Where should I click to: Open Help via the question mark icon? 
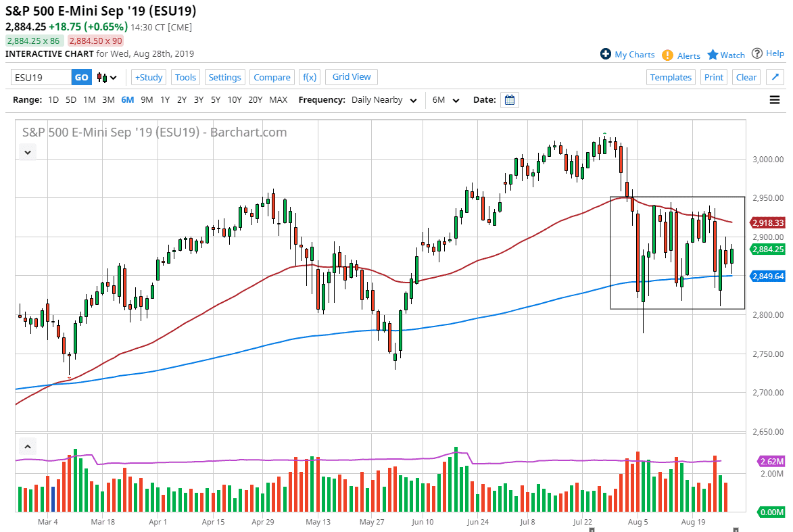758,54
